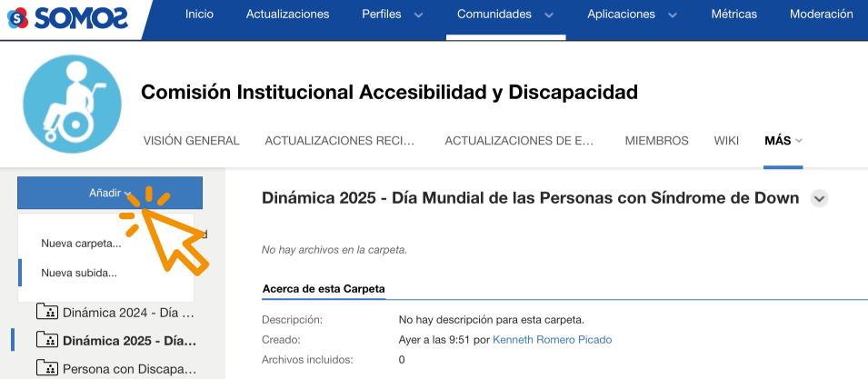Screen dimensions: 868x379
Task: Click the community title Comisión Institucional Accesibilidad y Discapacidad
Action: click(389, 92)
